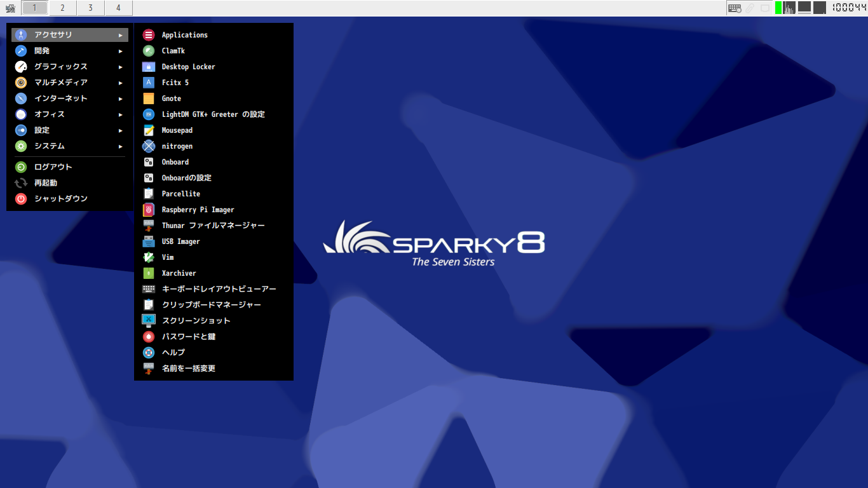
Task: Click the start menu icon on the taskbar
Action: [x=10, y=8]
